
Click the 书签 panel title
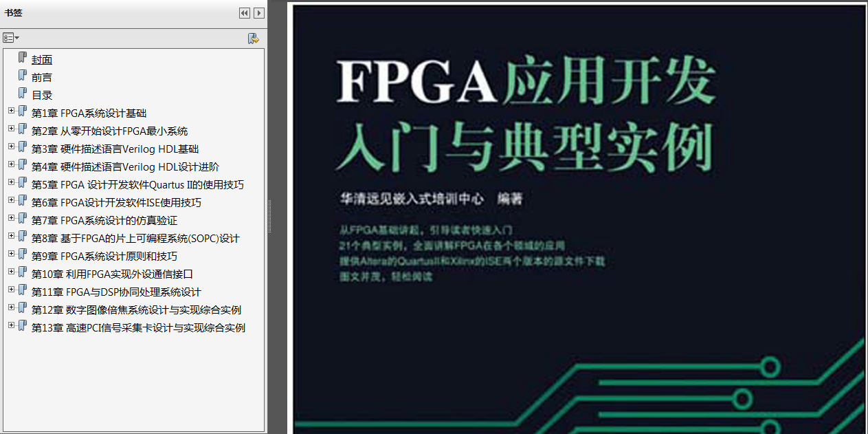pyautogui.click(x=13, y=13)
